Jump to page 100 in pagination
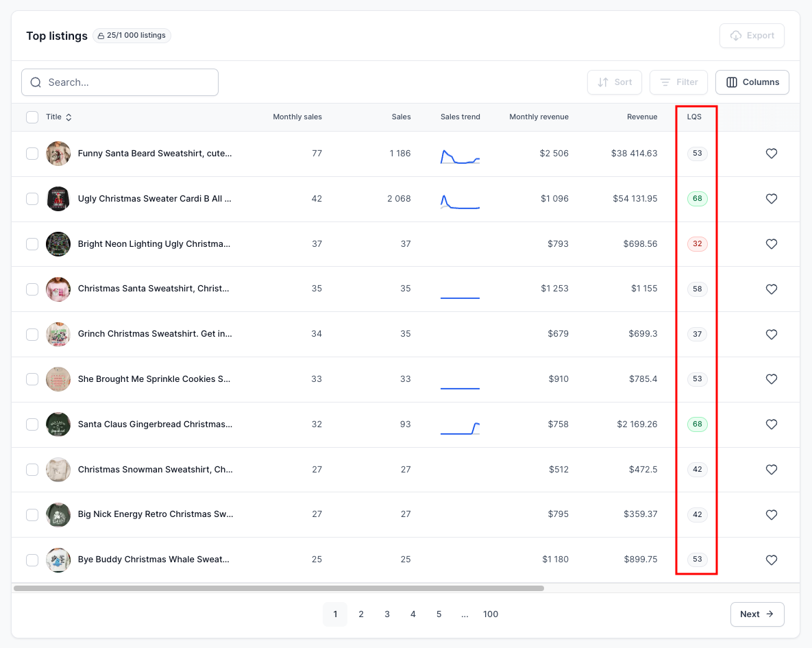The height and width of the screenshot is (648, 812). pyautogui.click(x=491, y=614)
